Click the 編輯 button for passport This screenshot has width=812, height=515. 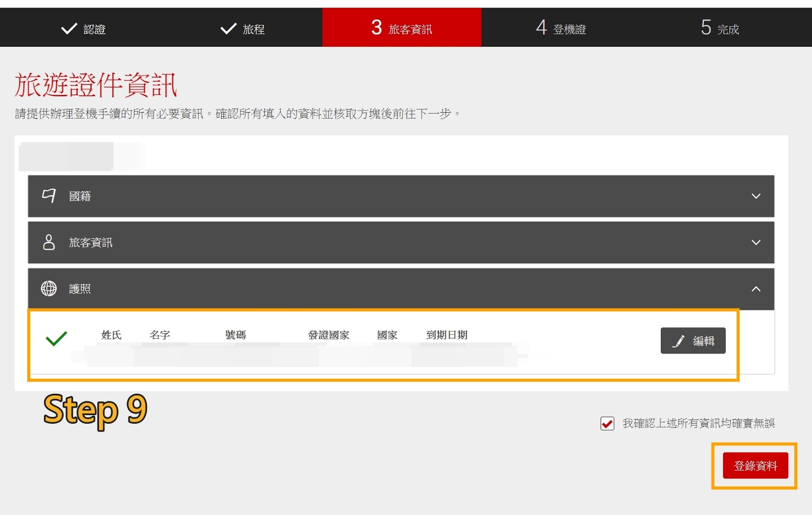click(x=693, y=340)
